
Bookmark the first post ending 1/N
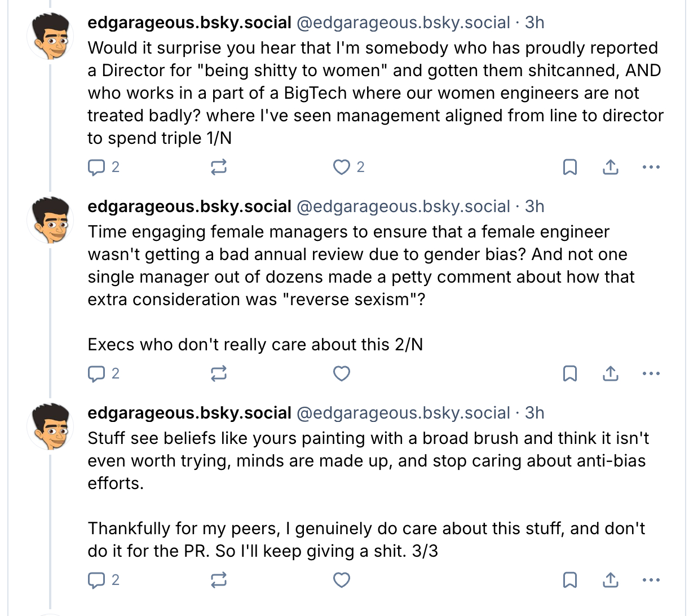[570, 167]
